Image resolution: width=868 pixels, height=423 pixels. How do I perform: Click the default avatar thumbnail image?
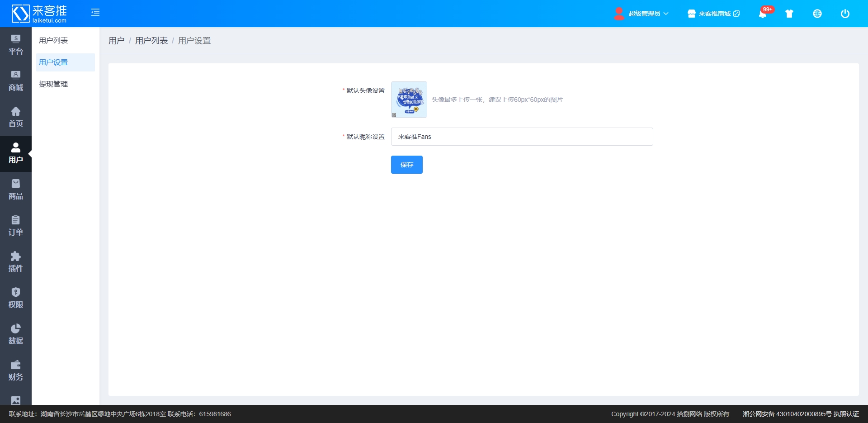click(x=409, y=100)
